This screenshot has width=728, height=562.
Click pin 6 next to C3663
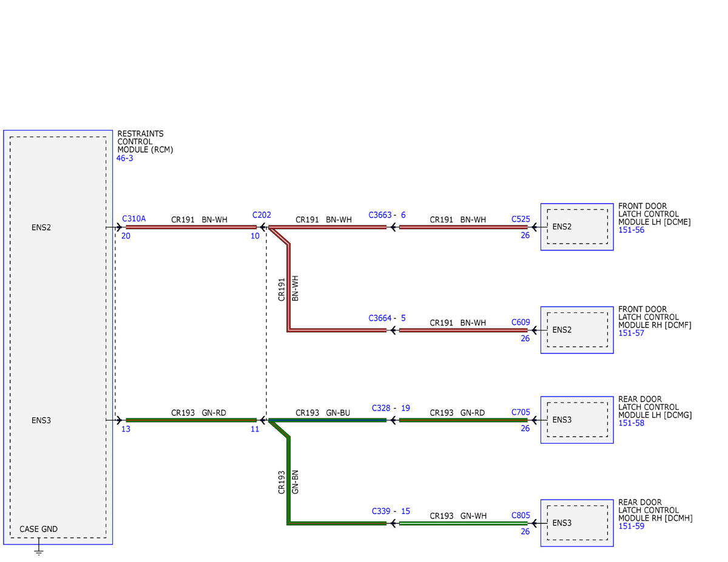[403, 215]
